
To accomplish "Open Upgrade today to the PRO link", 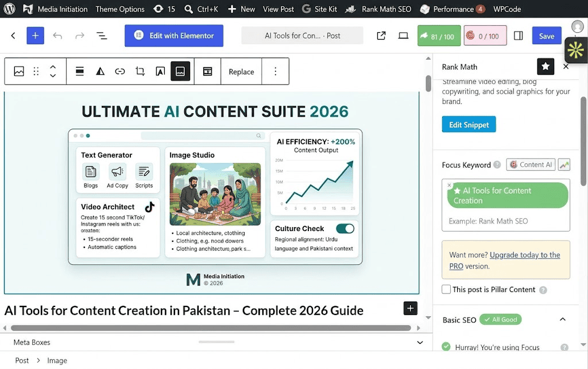I will [x=505, y=260].
